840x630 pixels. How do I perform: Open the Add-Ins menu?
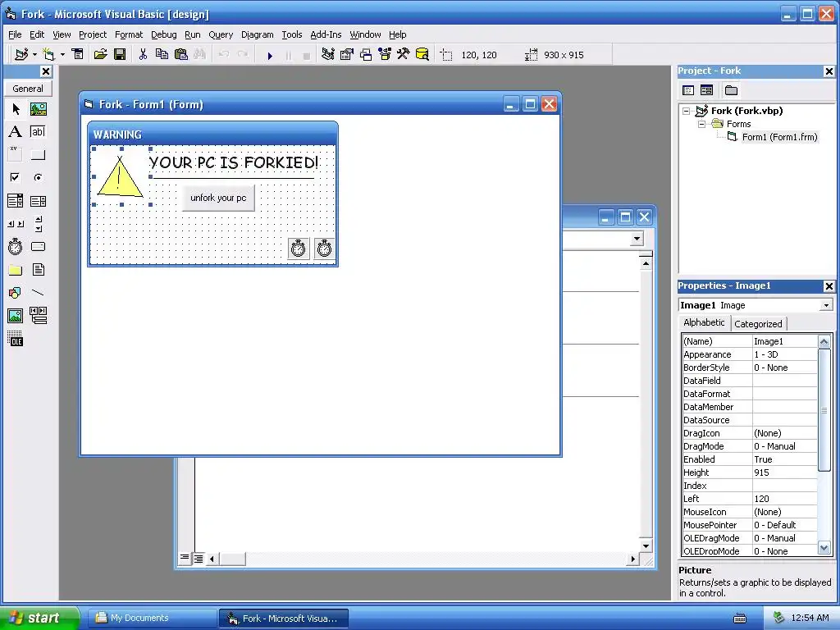(326, 34)
